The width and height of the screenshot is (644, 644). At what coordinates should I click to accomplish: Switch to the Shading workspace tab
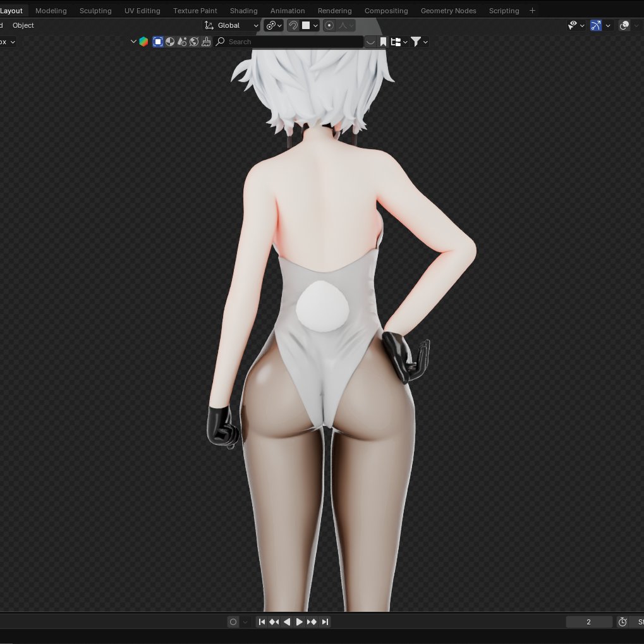243,11
